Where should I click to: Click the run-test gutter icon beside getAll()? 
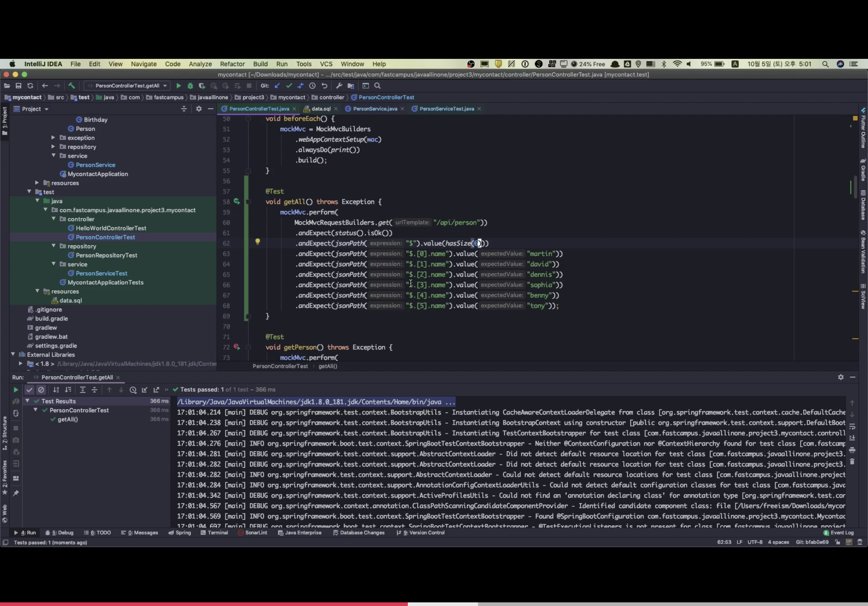[x=237, y=202]
